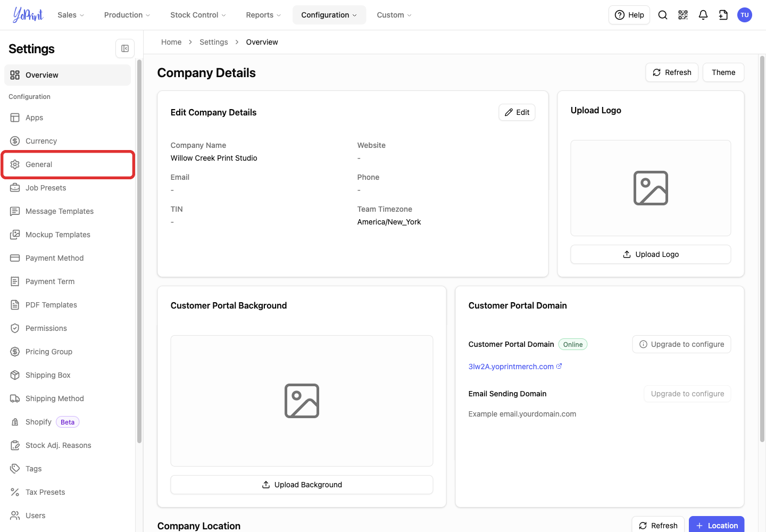The image size is (766, 532).
Task: Add a new Location
Action: [x=717, y=525]
